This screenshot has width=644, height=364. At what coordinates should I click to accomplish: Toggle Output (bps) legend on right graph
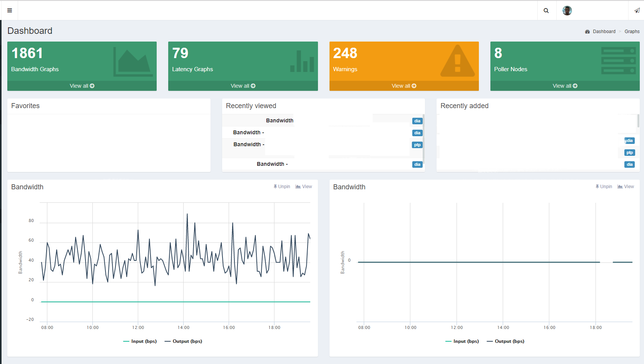[x=505, y=341]
